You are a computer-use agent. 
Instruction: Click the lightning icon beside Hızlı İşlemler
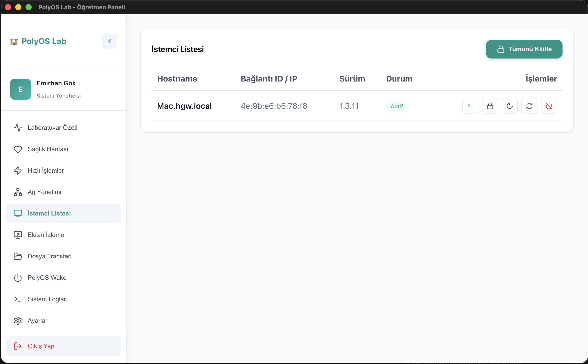coord(18,170)
